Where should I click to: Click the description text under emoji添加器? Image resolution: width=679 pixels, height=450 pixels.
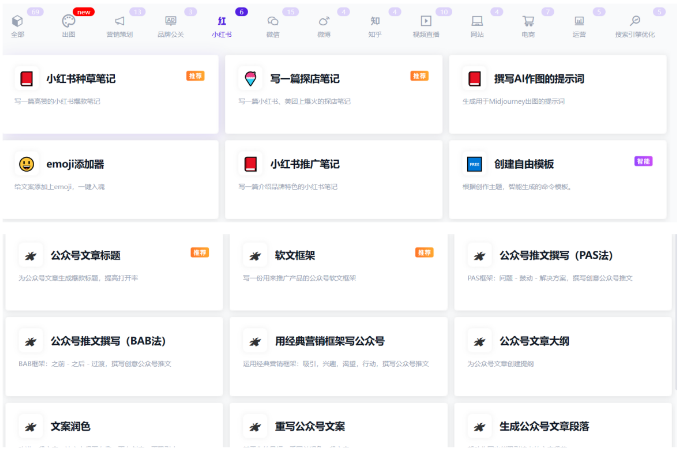click(x=60, y=187)
